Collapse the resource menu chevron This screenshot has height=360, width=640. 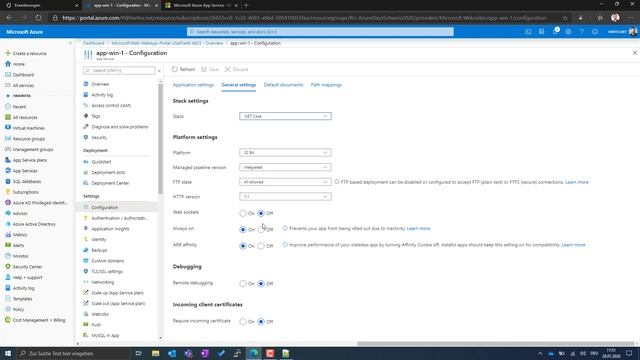pyautogui.click(x=159, y=71)
